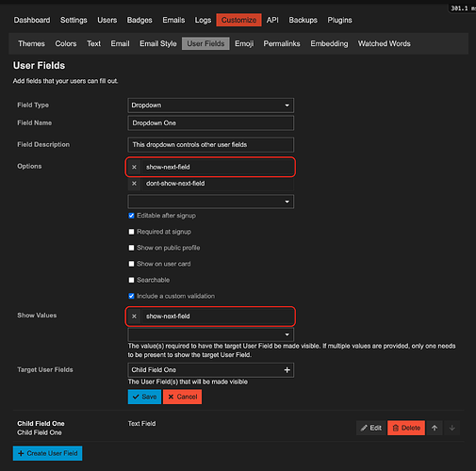Focus the Field Name input
Viewport: 476px width, 471px height.
click(211, 123)
